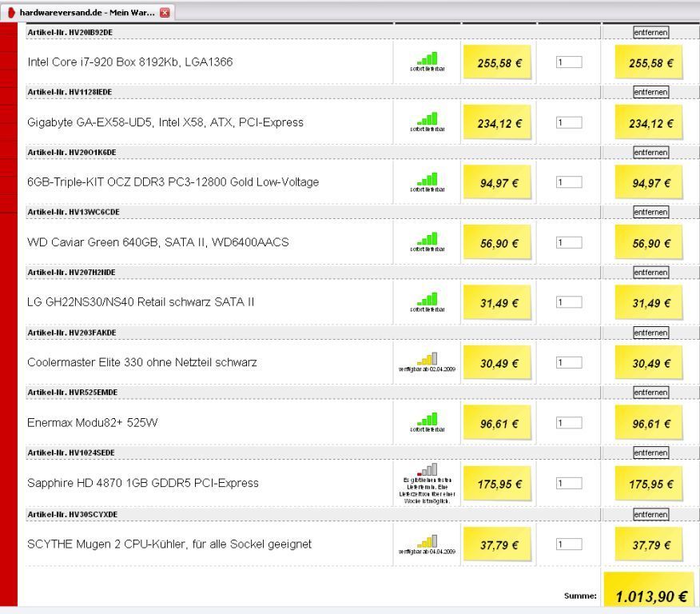Viewport: 700px width, 614px height.
Task: Remove LG GH22NS30 drive via entfernen
Action: click(651, 273)
